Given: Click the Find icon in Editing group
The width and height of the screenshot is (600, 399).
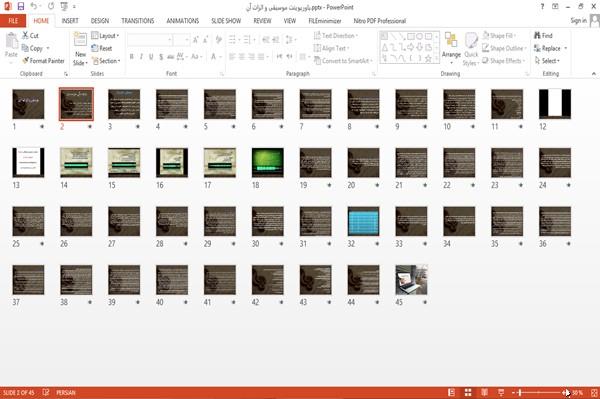Looking at the screenshot, I should coord(537,35).
